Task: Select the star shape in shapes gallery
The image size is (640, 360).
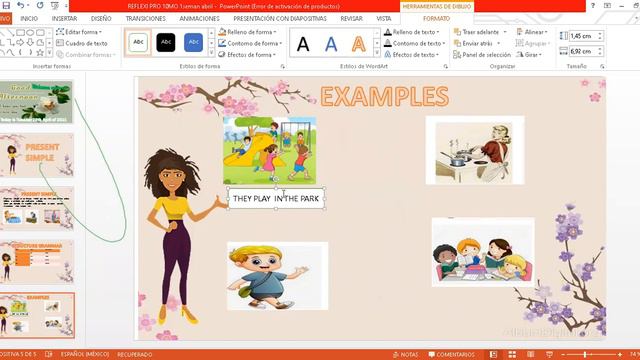Action: pyautogui.click(x=40, y=52)
